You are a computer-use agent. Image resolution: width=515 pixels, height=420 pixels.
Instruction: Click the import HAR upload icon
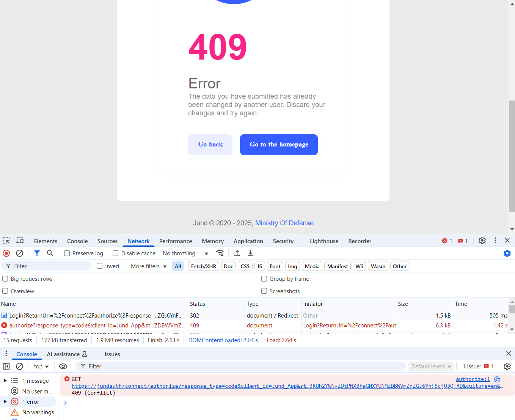pyautogui.click(x=237, y=253)
